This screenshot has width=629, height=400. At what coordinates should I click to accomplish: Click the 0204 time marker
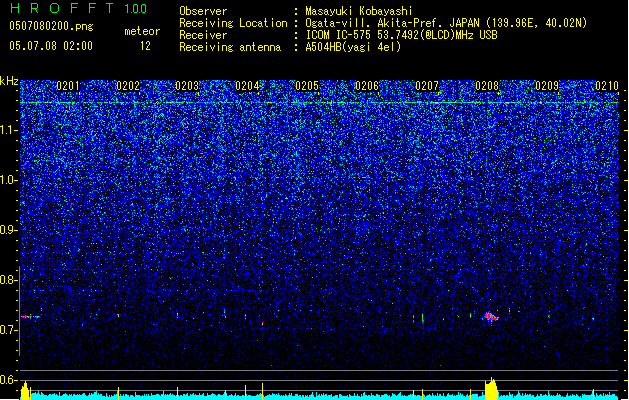coord(247,86)
